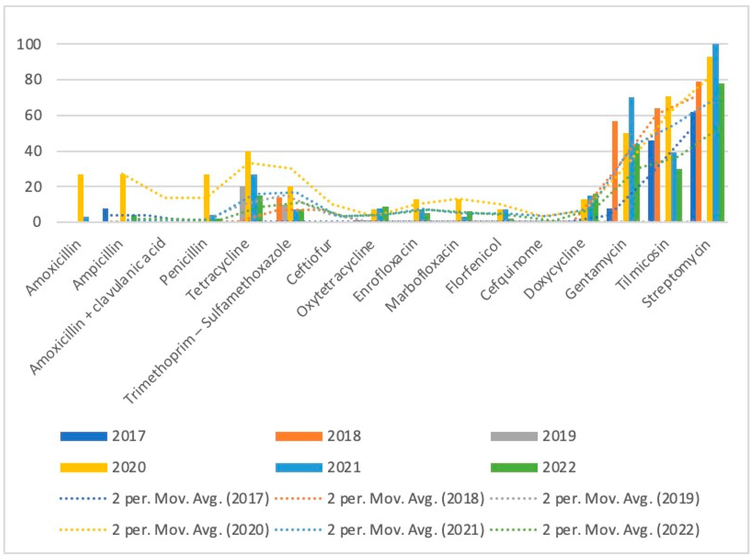Click the 2022 green legend swatch
756x560 pixels.
pyautogui.click(x=514, y=468)
